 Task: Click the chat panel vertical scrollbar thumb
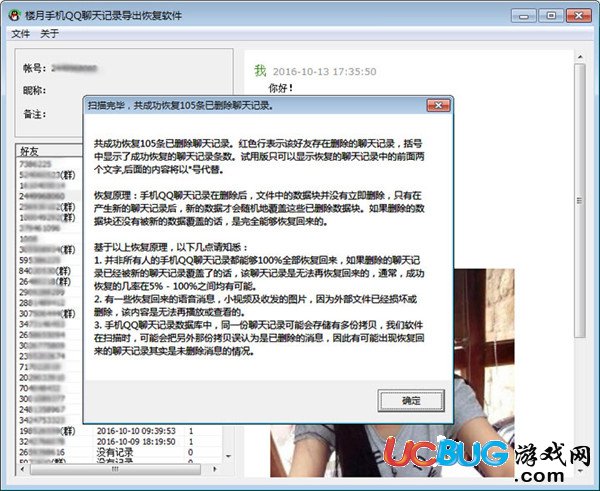(580, 201)
